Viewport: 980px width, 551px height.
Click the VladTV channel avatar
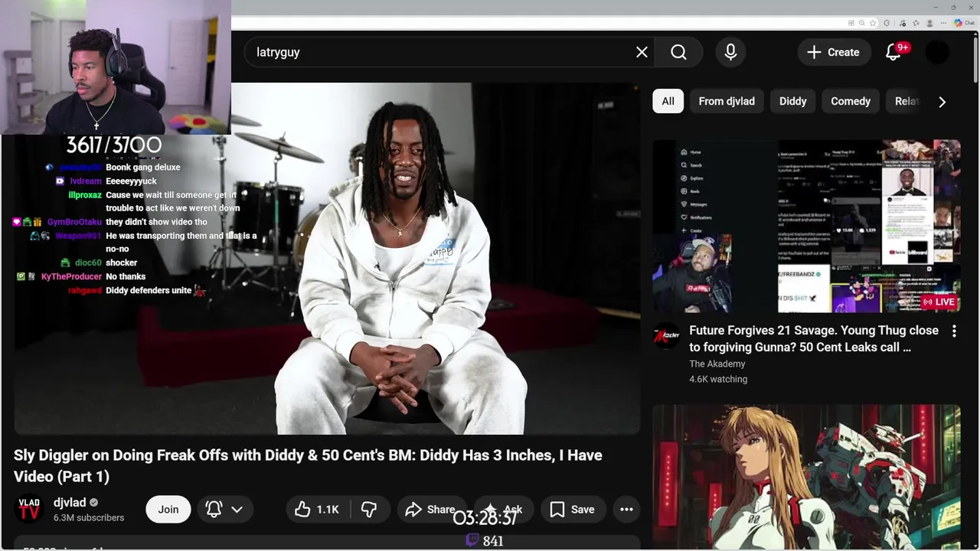click(x=29, y=509)
